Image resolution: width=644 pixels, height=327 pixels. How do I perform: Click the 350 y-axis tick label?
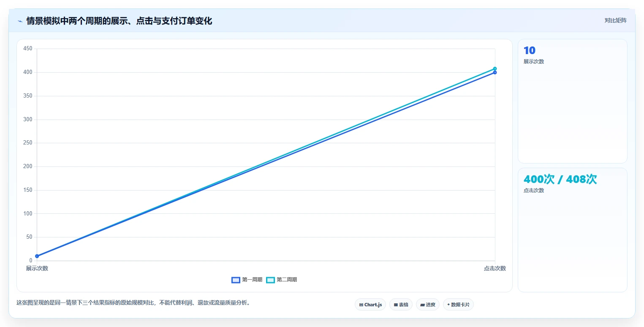(x=28, y=96)
